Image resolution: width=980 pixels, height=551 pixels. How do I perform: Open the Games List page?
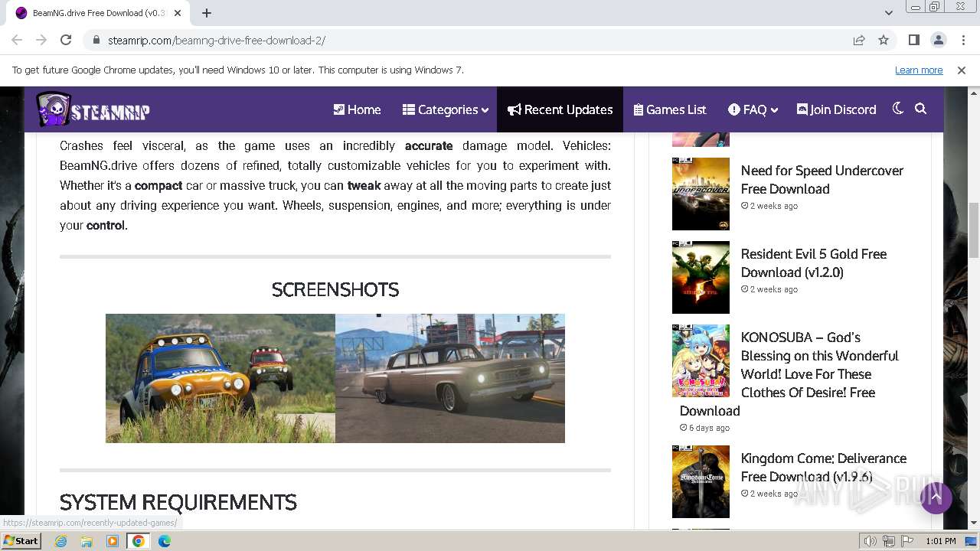[x=670, y=109]
